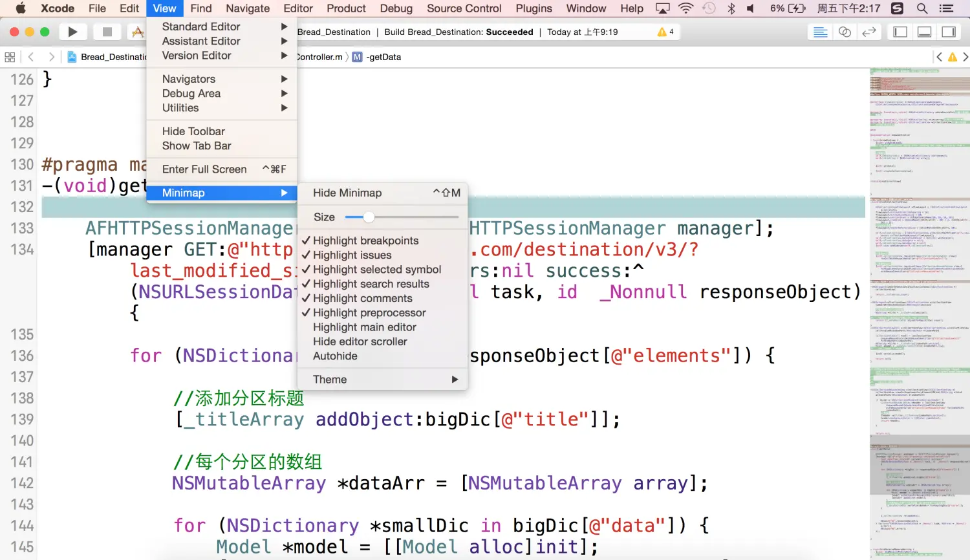Show the Assistant editor icon
The height and width of the screenshot is (560, 970).
coord(845,32)
